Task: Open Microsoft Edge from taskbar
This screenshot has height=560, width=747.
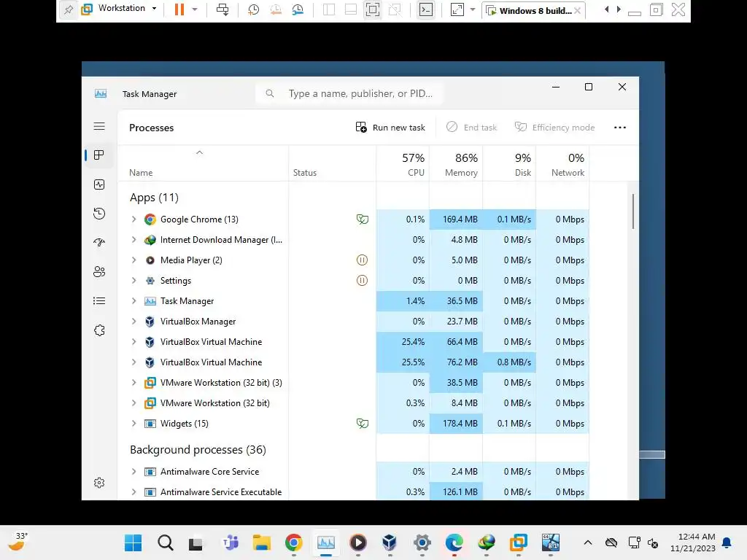Action: click(x=454, y=542)
